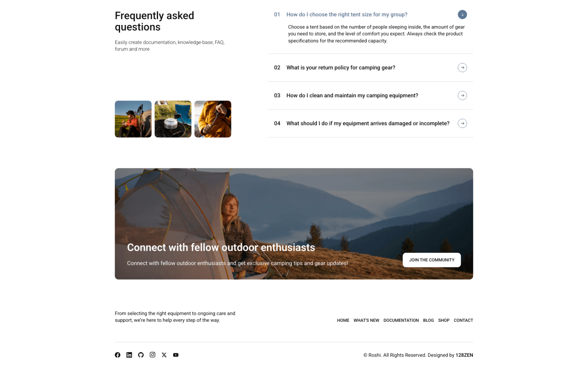Open the YouTube social icon
The width and height of the screenshot is (588, 368).
click(x=176, y=355)
